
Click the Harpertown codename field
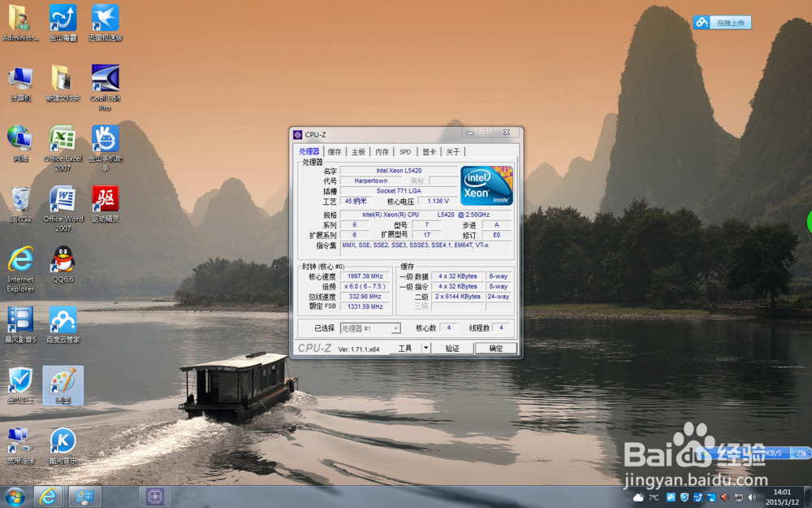tap(371, 181)
